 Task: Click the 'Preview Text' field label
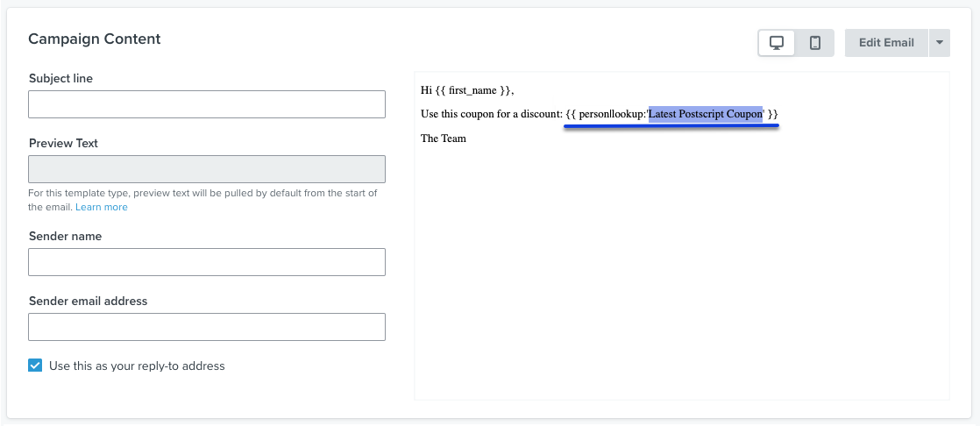click(x=63, y=144)
